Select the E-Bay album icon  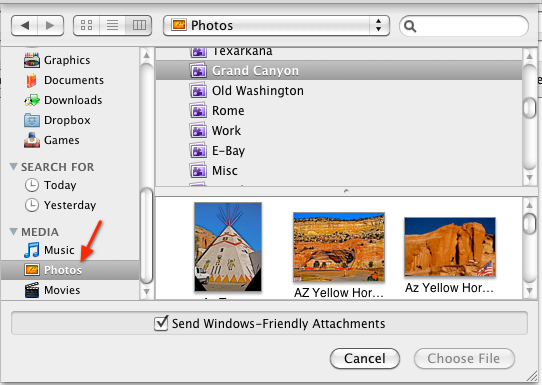[198, 151]
